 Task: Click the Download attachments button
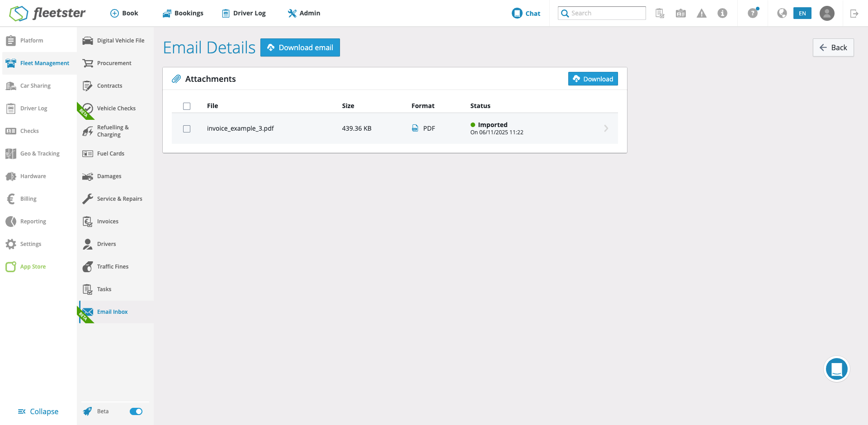tap(593, 79)
